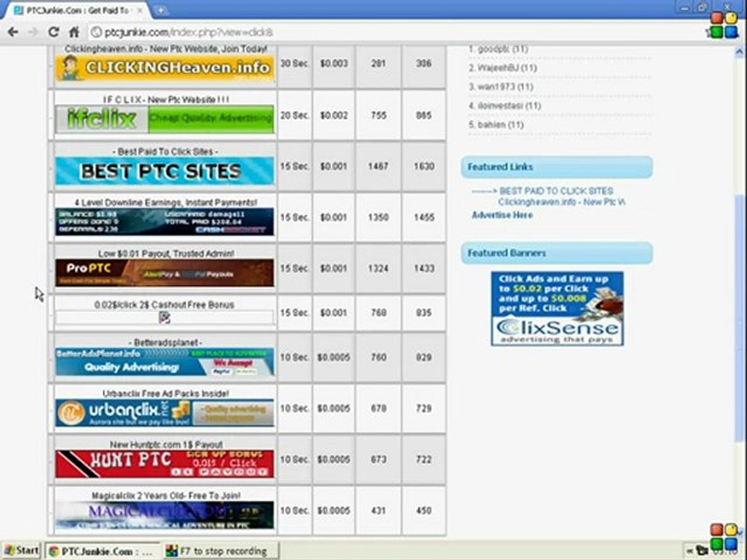Screen dimensions: 747x560
Task: Click the CLICKINGHeaven.info banner ad
Action: point(165,68)
